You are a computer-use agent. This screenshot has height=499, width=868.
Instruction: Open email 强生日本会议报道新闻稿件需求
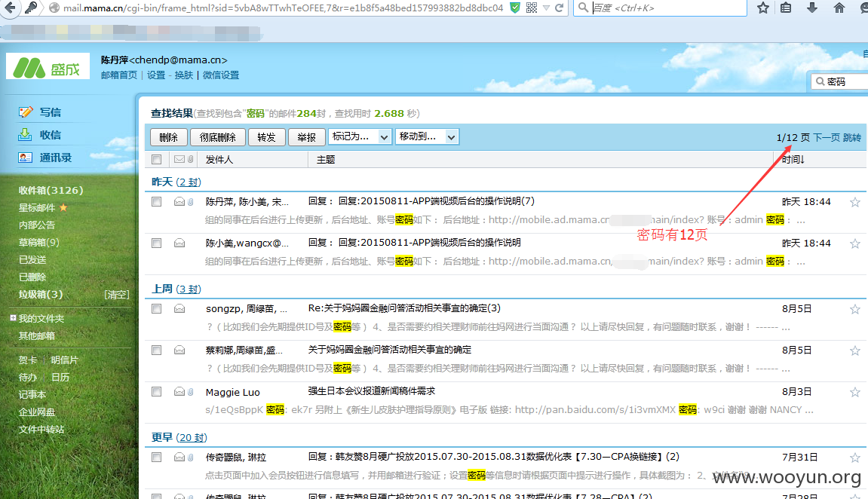tap(372, 391)
